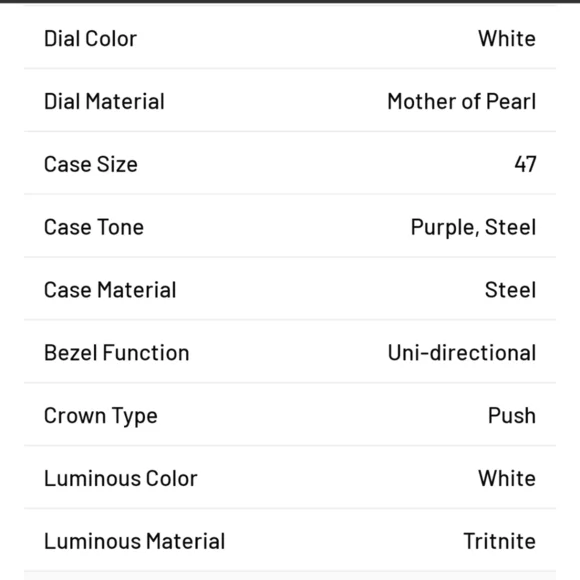Select the Dial Material label
580x580 pixels.
(104, 101)
